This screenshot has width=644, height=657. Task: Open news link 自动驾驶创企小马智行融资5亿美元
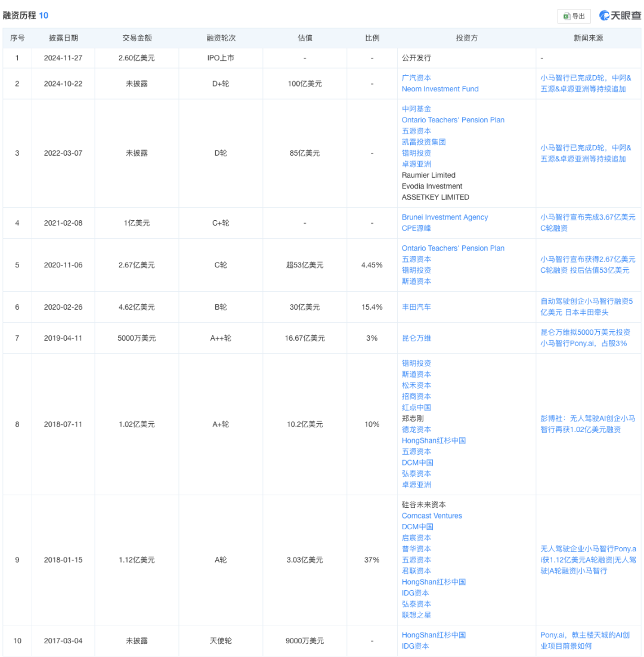click(587, 307)
